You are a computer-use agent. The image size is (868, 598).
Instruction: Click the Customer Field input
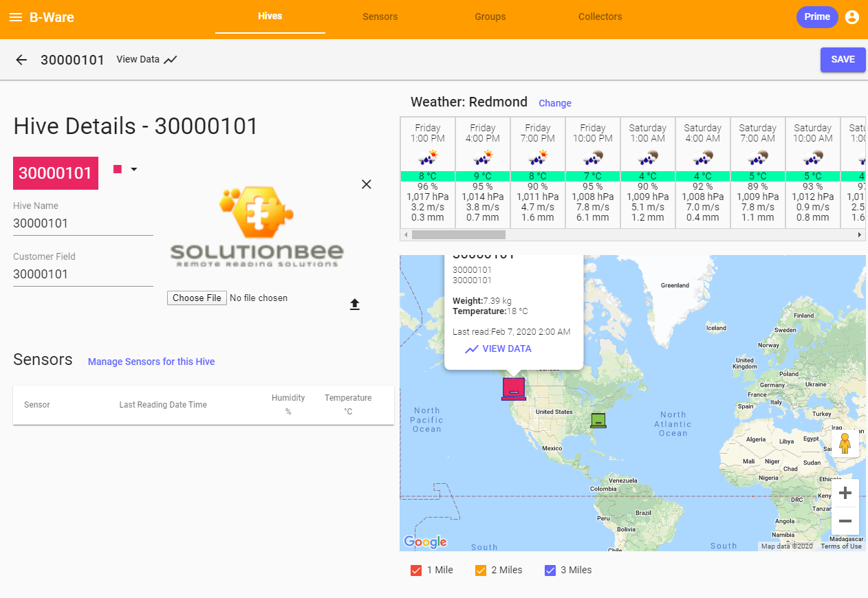click(83, 274)
